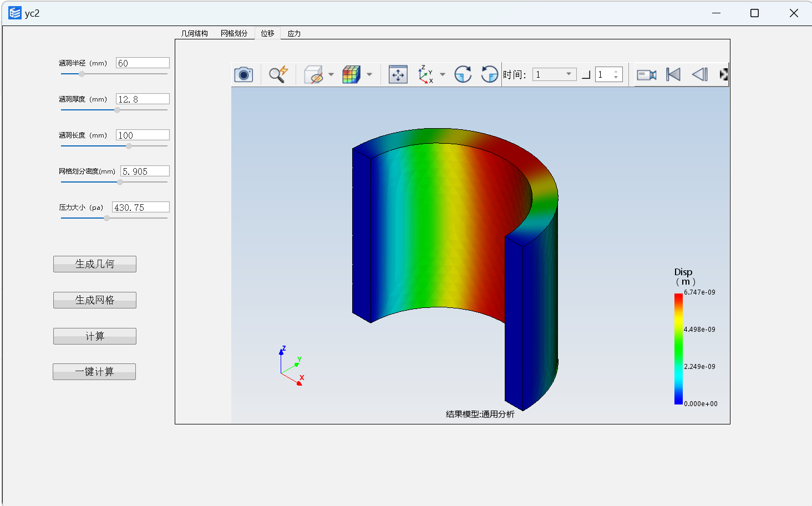Click the 计算 button
Screen dimensions: 812x506
pos(95,336)
